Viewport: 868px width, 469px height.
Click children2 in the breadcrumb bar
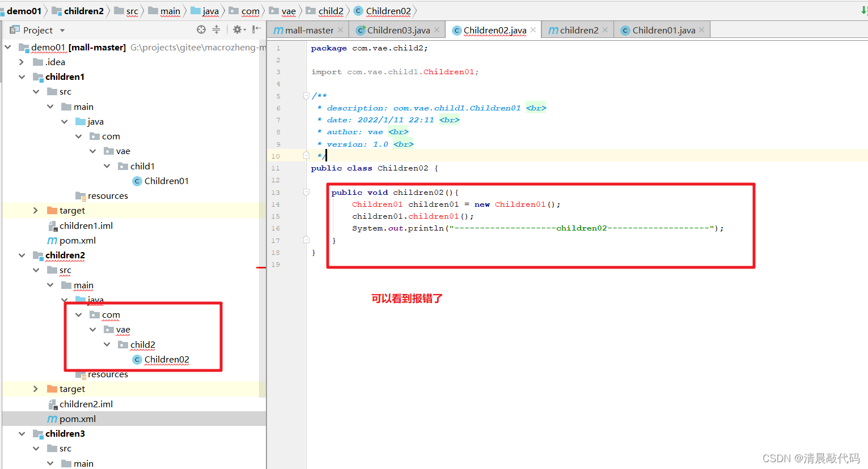coord(84,11)
